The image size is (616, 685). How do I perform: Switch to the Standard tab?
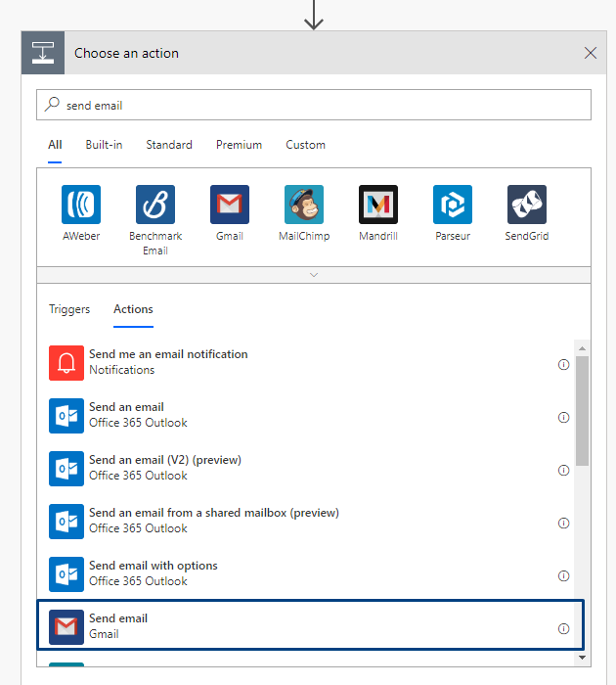pyautogui.click(x=169, y=145)
